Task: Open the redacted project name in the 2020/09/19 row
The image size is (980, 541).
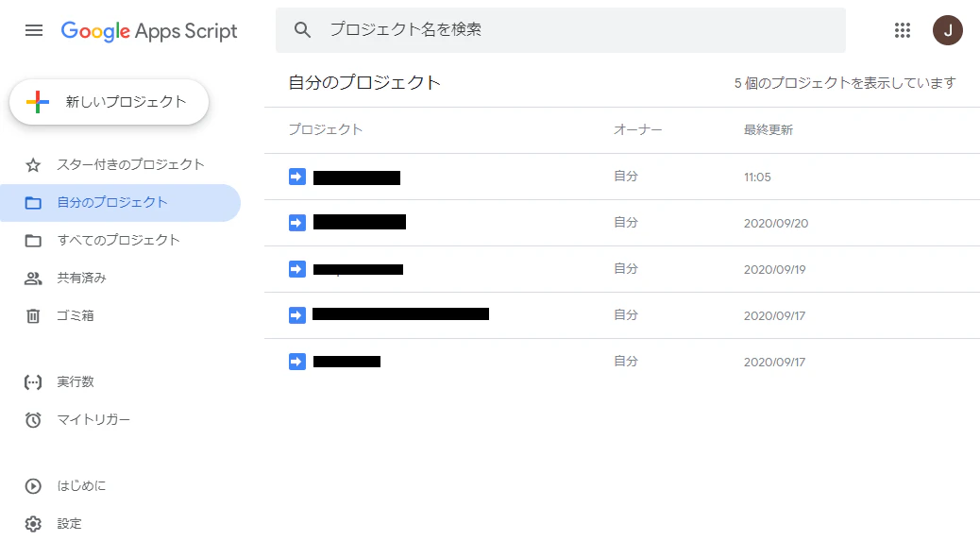Action: 358,269
